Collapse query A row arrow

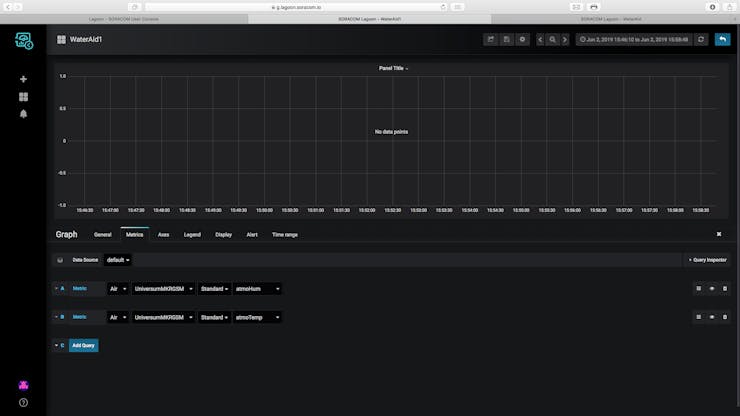click(56, 289)
